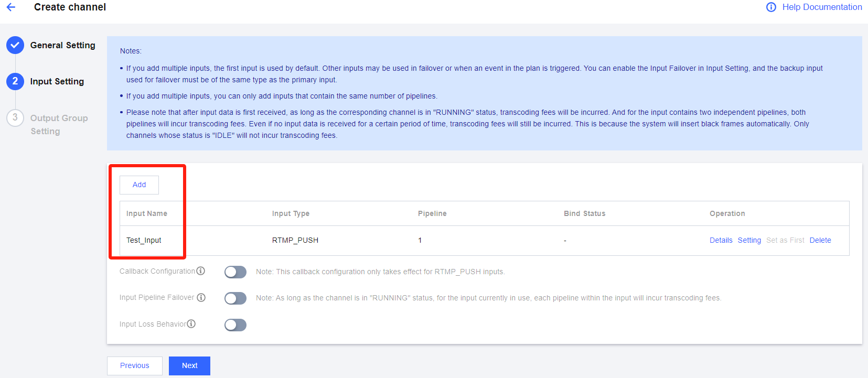Click the Next button
868x378 pixels.
[x=189, y=365]
